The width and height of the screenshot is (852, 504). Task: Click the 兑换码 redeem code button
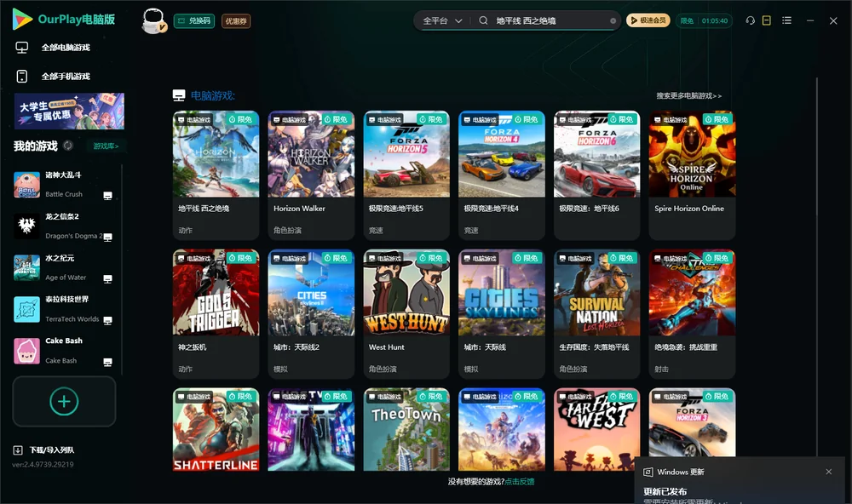click(x=194, y=20)
